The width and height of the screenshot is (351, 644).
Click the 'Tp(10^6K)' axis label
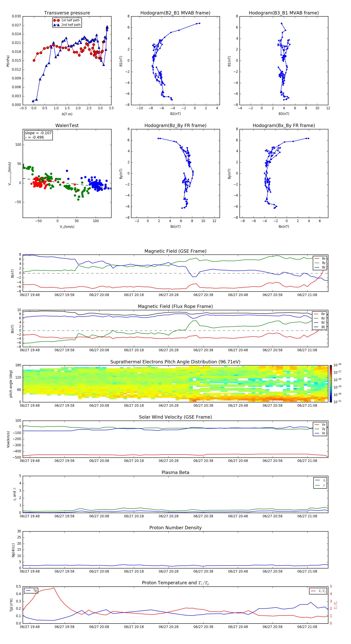pyautogui.click(x=11, y=605)
